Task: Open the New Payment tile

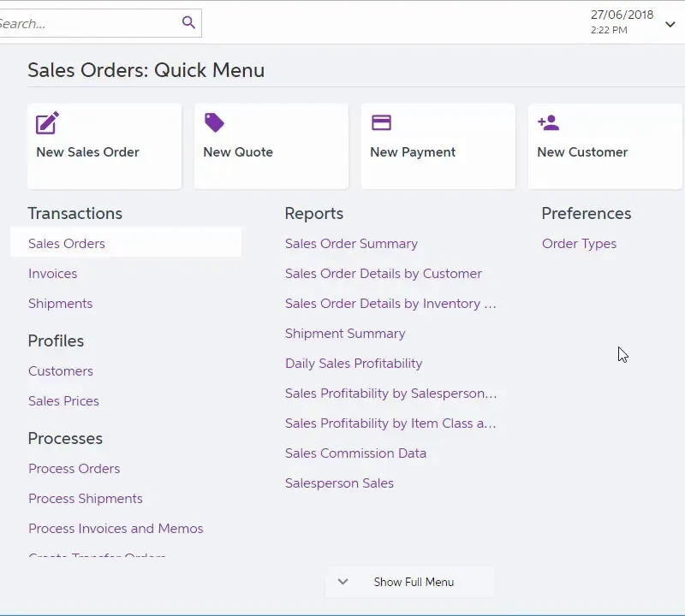Action: tap(438, 146)
